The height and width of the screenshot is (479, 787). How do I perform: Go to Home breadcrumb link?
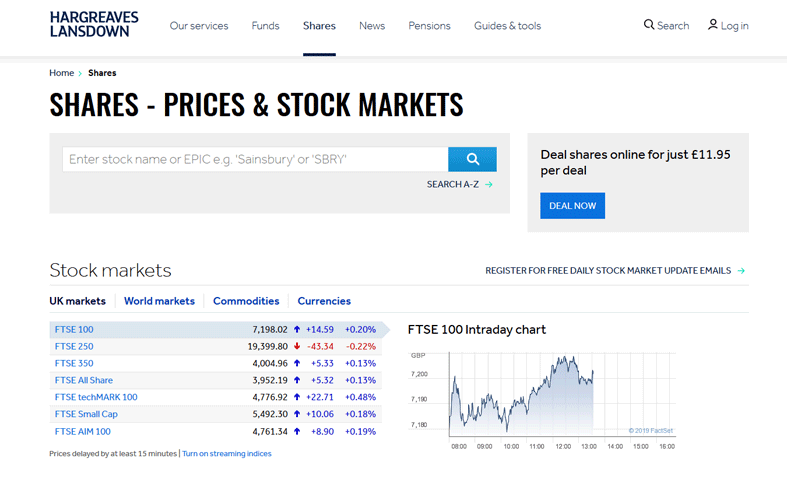(62, 73)
